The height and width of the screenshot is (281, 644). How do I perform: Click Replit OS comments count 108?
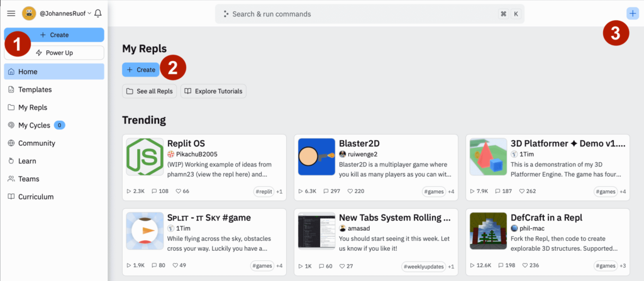click(x=160, y=192)
